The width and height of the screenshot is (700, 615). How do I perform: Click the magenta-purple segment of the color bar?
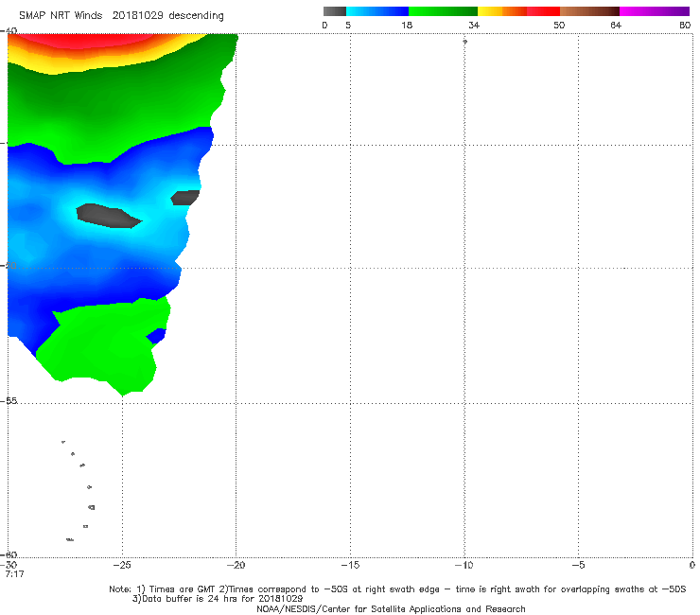(x=655, y=11)
